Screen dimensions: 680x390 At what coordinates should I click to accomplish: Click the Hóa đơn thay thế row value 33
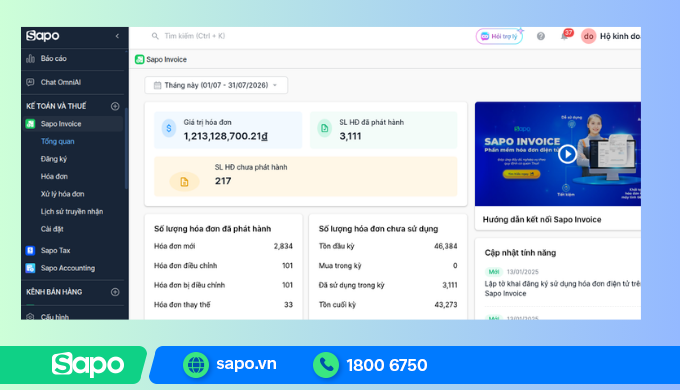[x=288, y=305]
